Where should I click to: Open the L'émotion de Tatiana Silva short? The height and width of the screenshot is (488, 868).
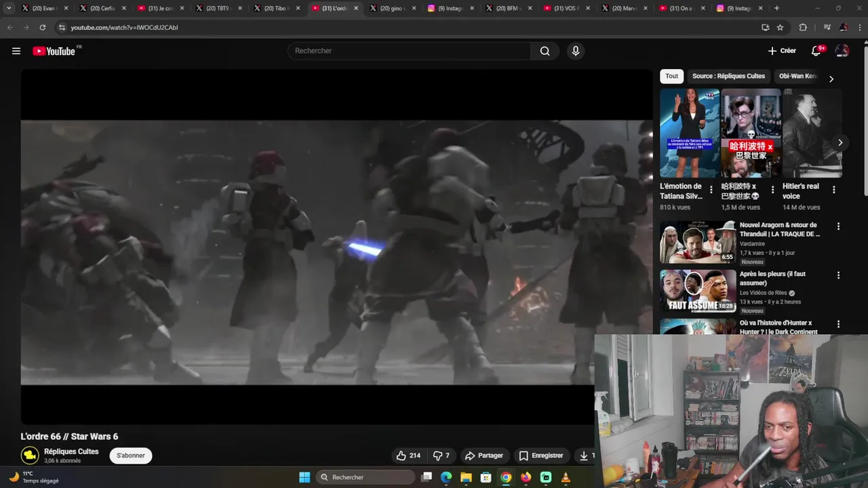pyautogui.click(x=689, y=133)
